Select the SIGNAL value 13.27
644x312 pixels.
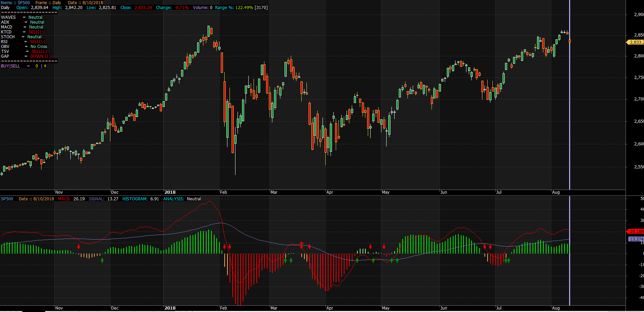point(112,199)
